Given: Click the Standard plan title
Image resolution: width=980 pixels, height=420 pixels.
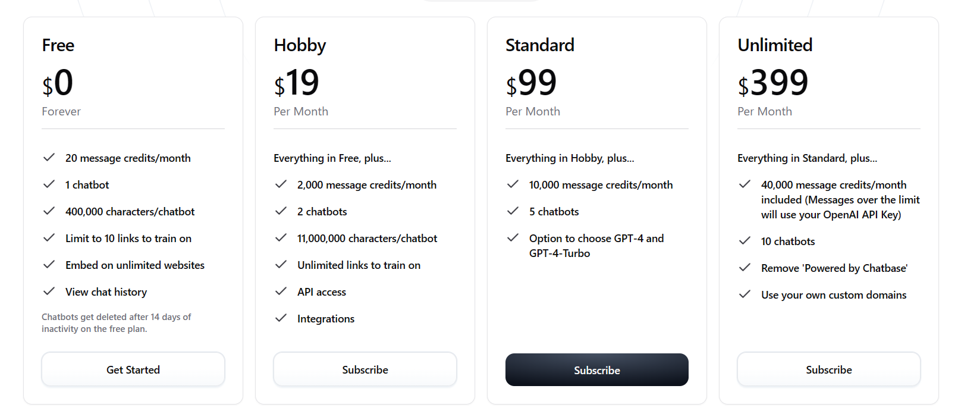Looking at the screenshot, I should point(540,45).
